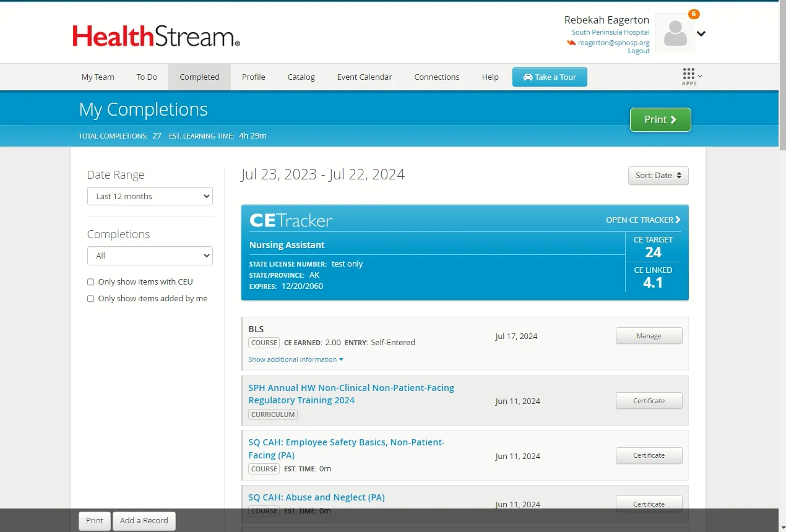
Task: Open the My Team tab
Action: [98, 77]
